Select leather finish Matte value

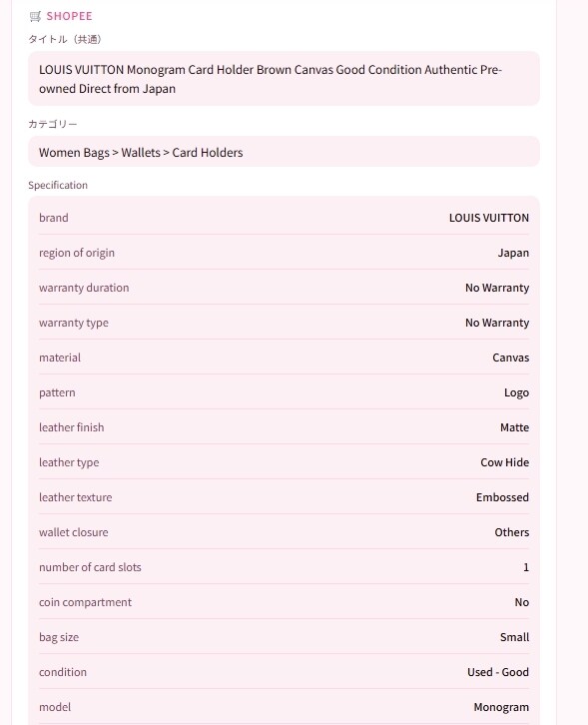point(514,427)
